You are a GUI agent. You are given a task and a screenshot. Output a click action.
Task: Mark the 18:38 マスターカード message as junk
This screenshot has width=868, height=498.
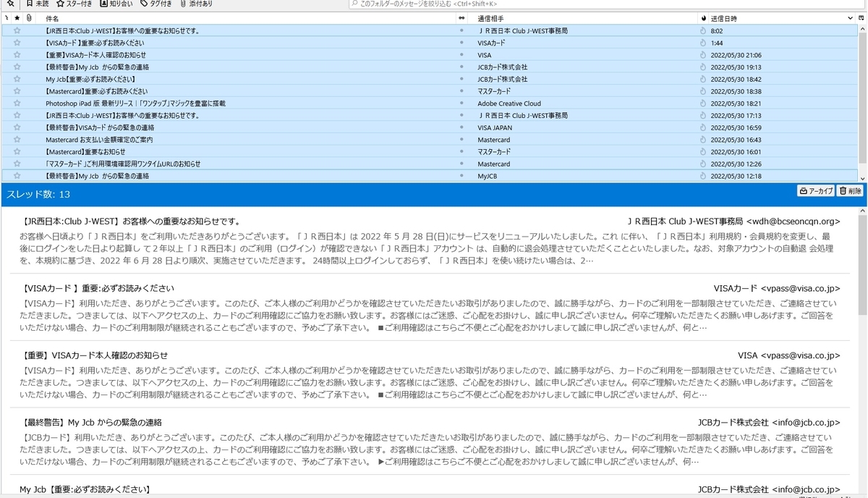(x=702, y=91)
